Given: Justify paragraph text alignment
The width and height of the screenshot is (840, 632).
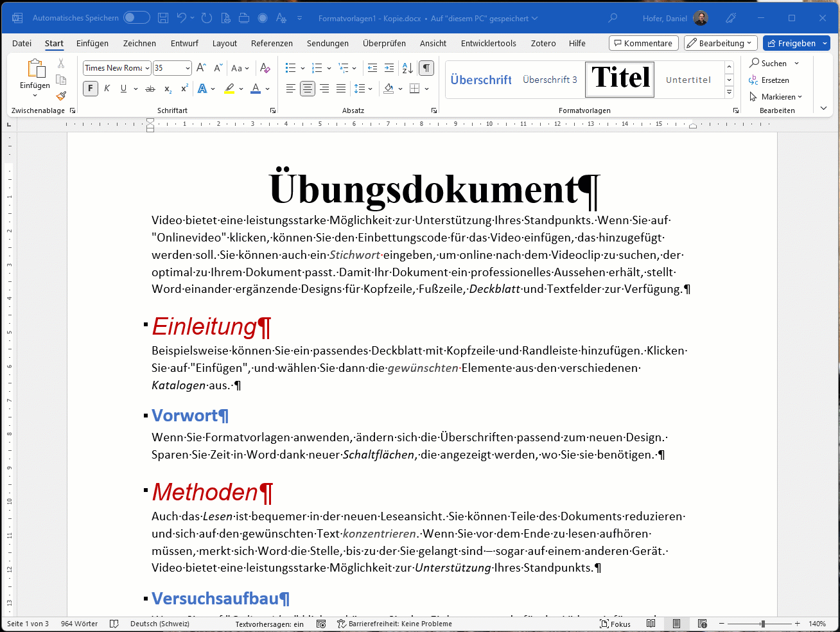Looking at the screenshot, I should (x=341, y=89).
